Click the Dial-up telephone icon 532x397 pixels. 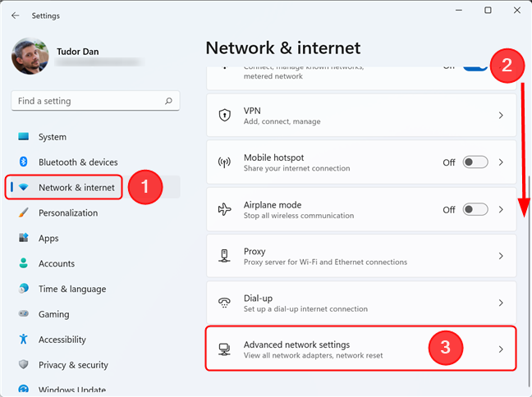pyautogui.click(x=224, y=303)
